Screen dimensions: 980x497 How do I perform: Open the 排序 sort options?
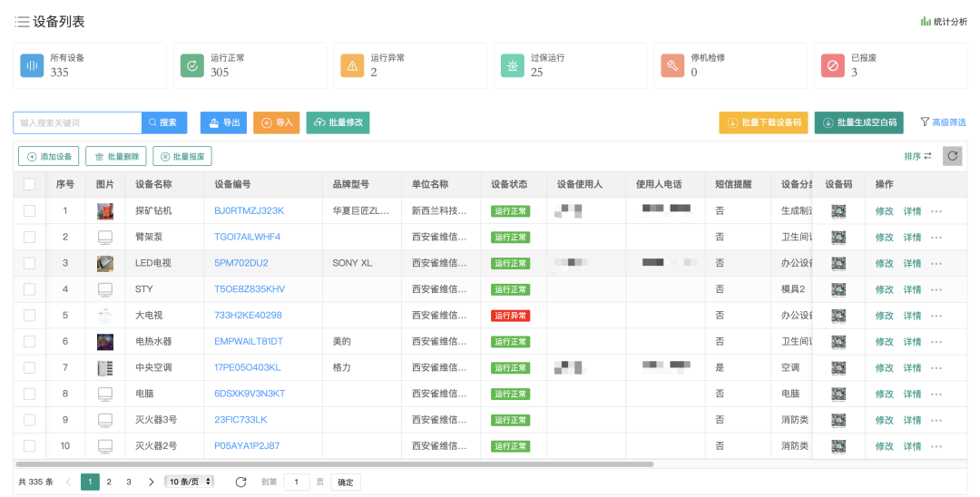click(917, 156)
